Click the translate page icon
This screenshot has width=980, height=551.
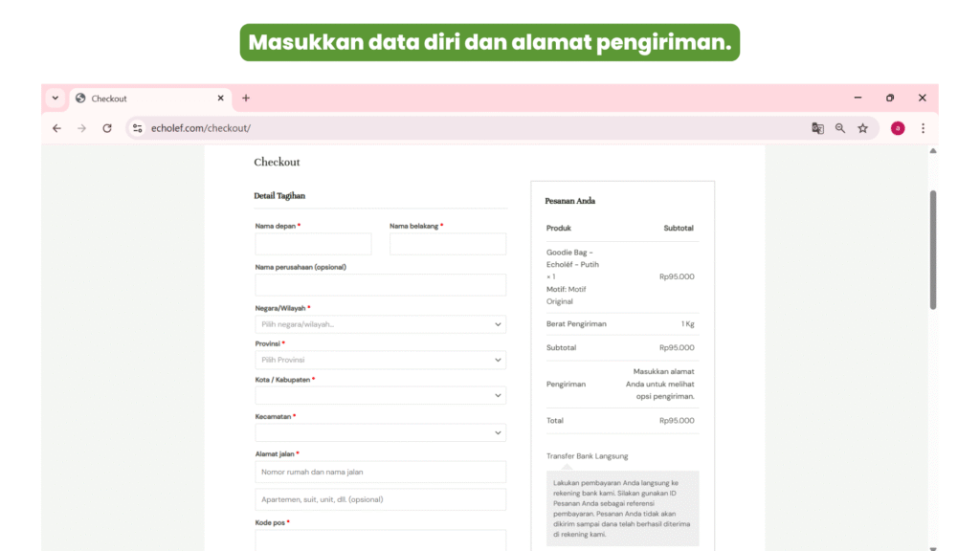[817, 128]
